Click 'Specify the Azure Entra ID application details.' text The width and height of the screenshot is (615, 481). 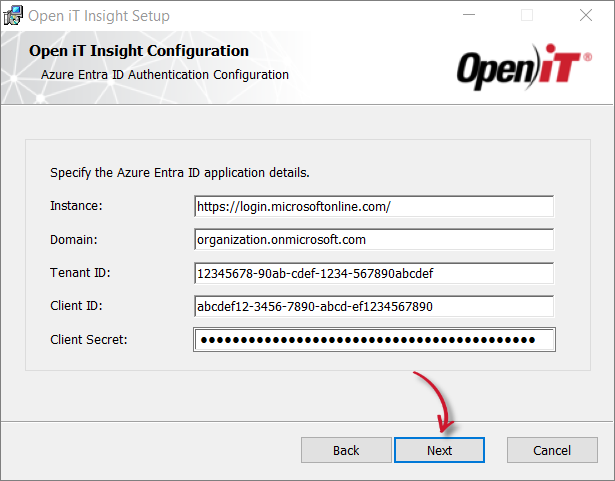click(180, 173)
